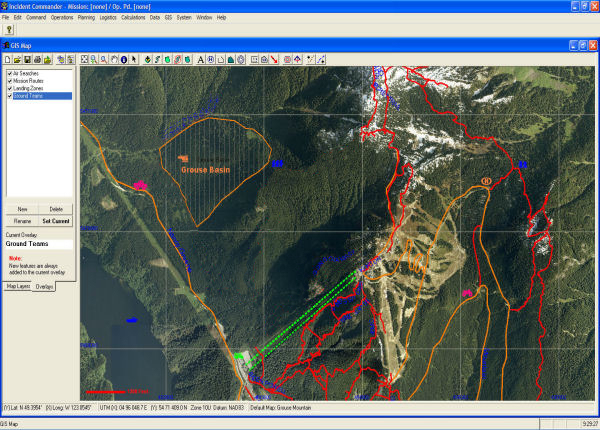Click the export folder with arrow icon
Image resolution: width=600 pixels, height=430 pixels.
coord(47,59)
